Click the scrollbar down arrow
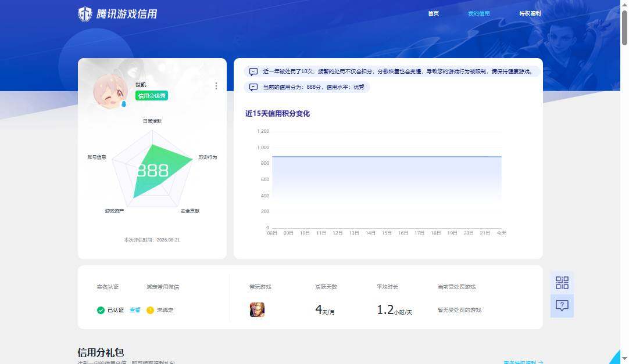This screenshot has height=364, width=629. (x=624, y=358)
